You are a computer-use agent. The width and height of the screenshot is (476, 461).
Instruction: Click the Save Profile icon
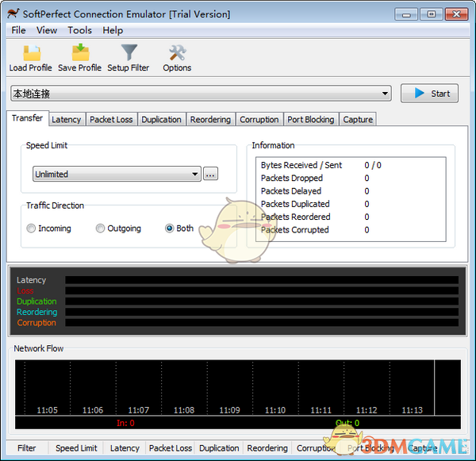tap(80, 52)
